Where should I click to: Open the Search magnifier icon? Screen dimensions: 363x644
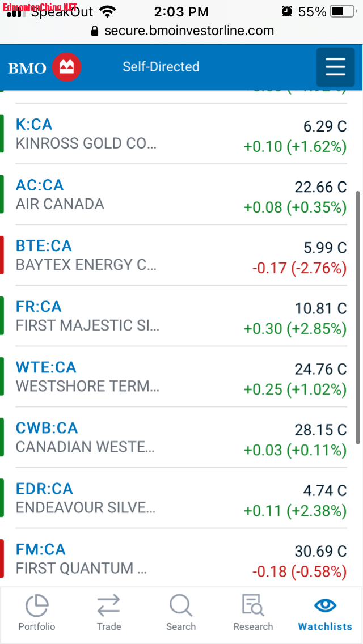click(x=181, y=606)
